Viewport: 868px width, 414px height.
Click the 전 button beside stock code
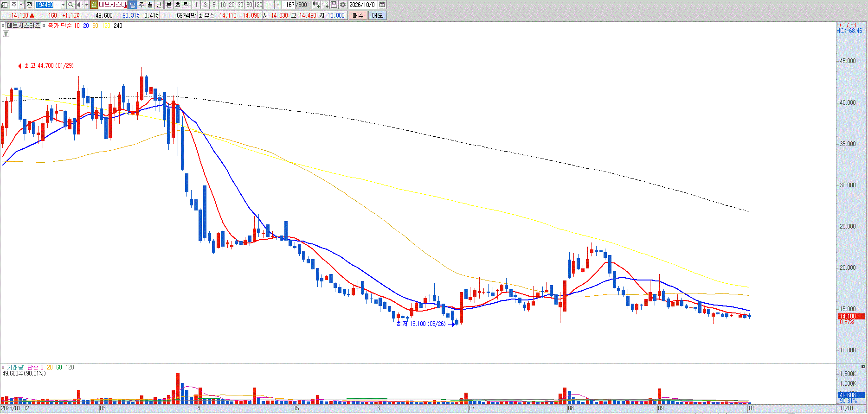30,5
